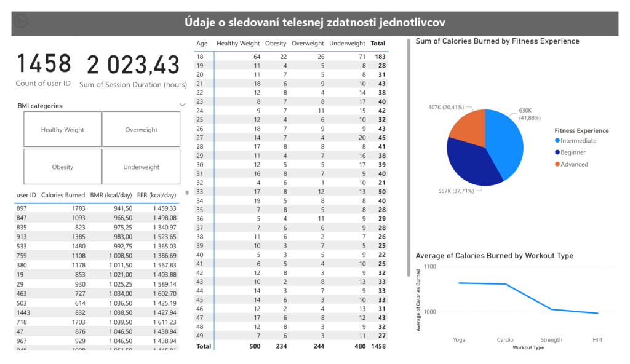Select the Healthy Weight slicer tile
This screenshot has width=630, height=364.
coord(63,130)
